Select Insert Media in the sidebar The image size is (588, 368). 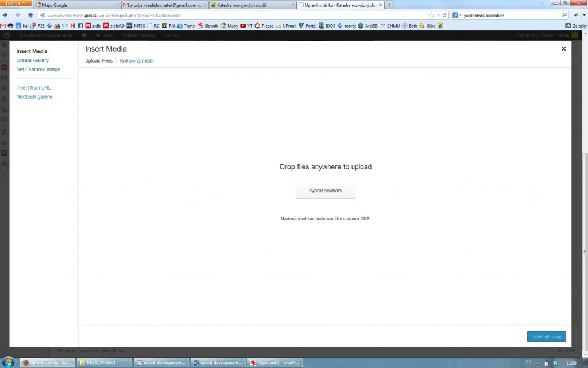tap(32, 51)
